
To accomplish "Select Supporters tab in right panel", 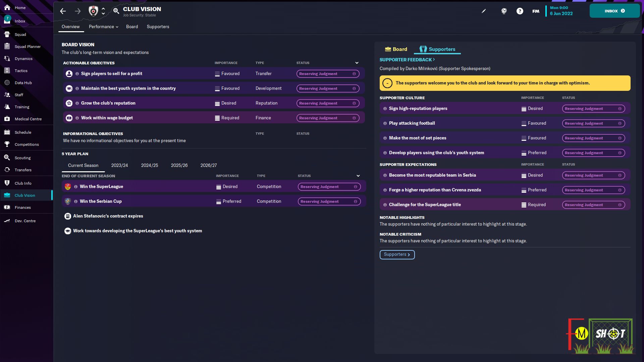I will tap(437, 49).
